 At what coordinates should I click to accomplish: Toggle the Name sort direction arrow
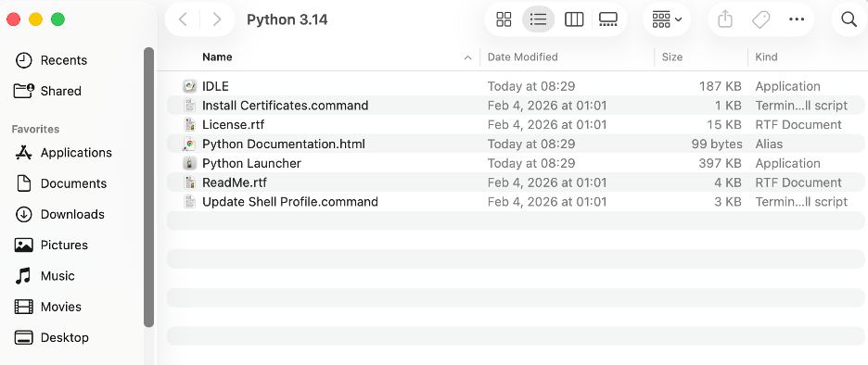click(467, 57)
